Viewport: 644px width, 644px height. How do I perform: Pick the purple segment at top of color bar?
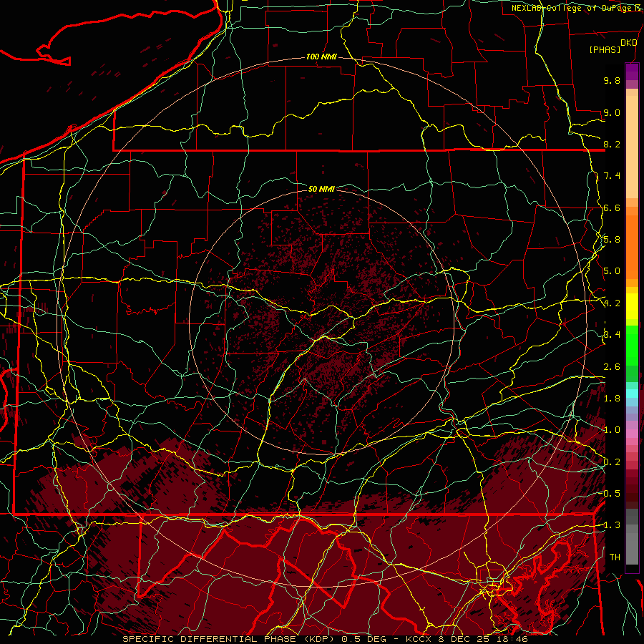632,72
